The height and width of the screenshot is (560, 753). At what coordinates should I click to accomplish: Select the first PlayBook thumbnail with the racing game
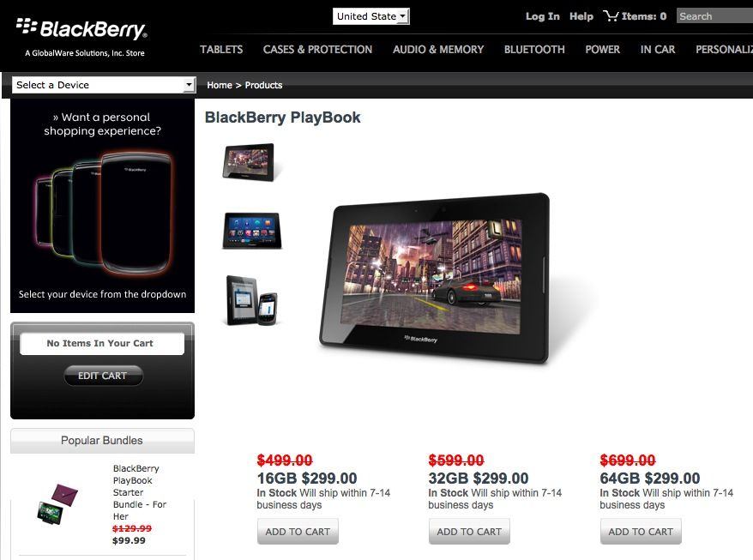coord(248,162)
